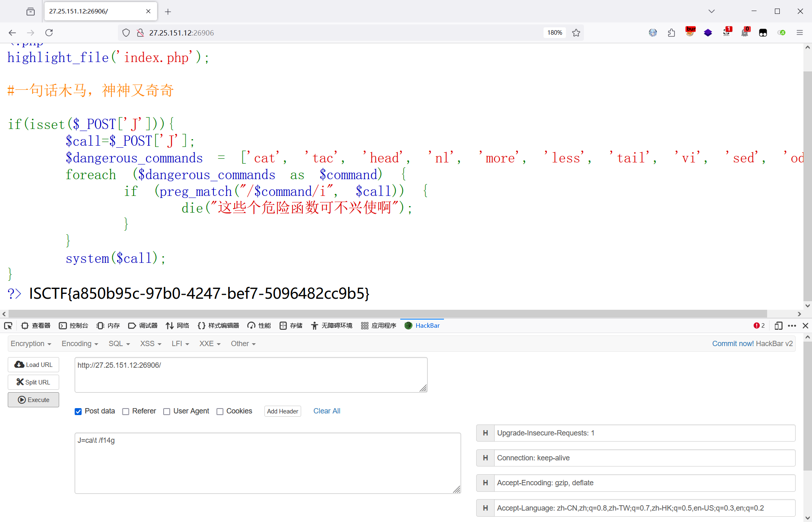Click the red error count badge
The width and height of the screenshot is (812, 522).
[759, 325]
